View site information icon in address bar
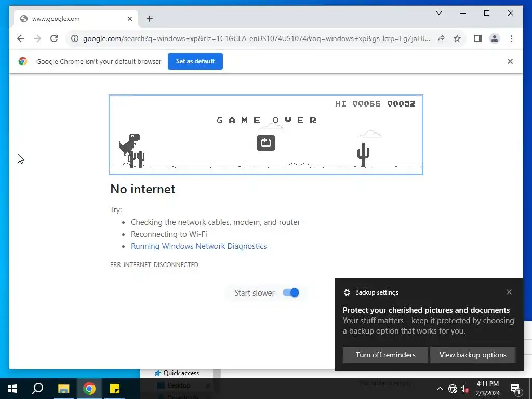Viewport: 532px width, 399px height. click(75, 38)
